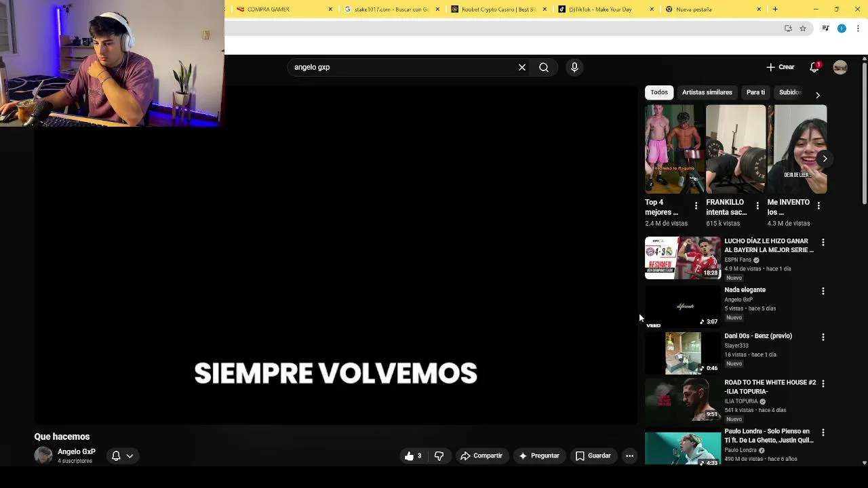Open the browser three-dot menu
The width and height of the screenshot is (868, 488).
pyautogui.click(x=858, y=28)
